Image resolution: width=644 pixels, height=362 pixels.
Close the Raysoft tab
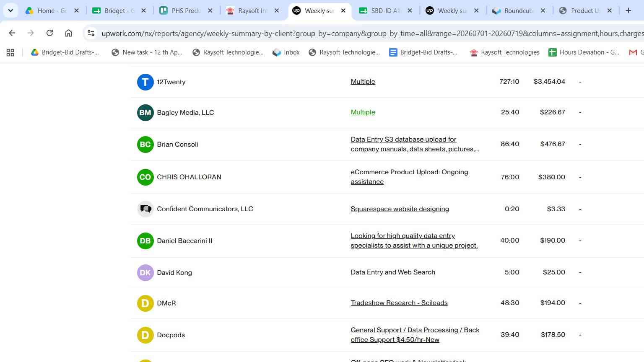click(277, 10)
